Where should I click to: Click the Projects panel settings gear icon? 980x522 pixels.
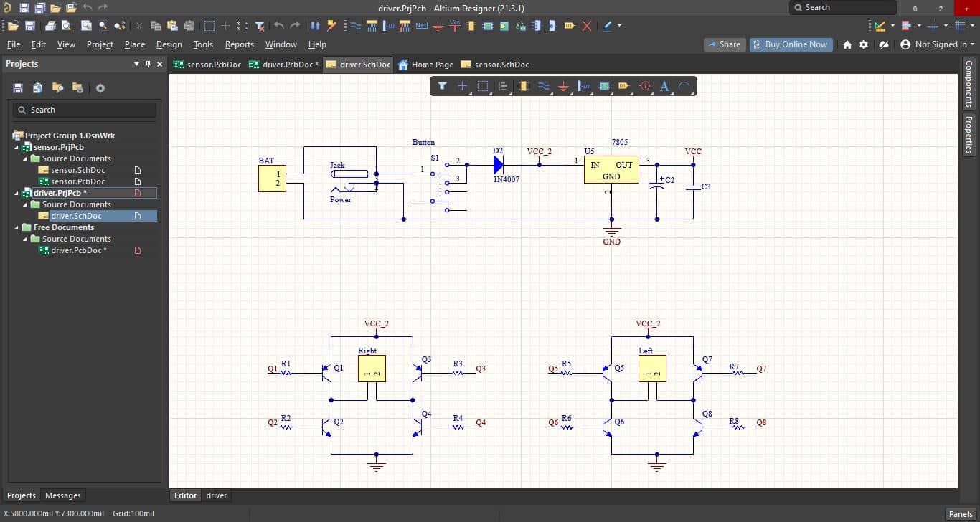coord(100,88)
